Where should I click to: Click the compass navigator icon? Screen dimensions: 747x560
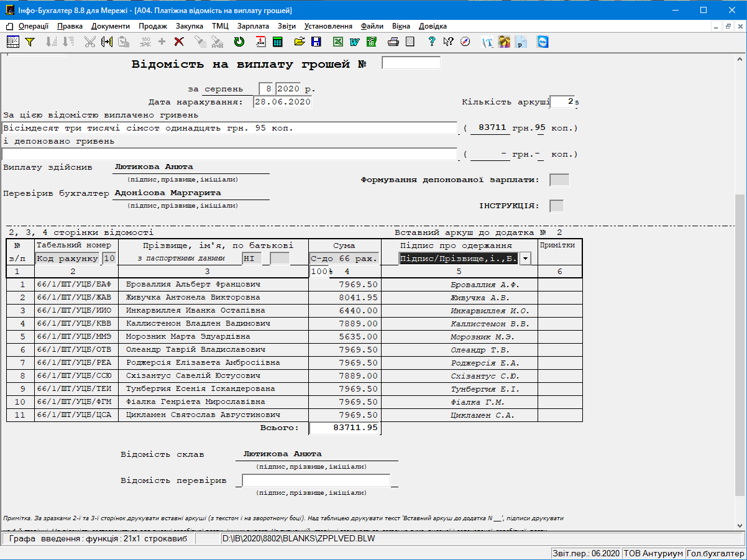(465, 42)
